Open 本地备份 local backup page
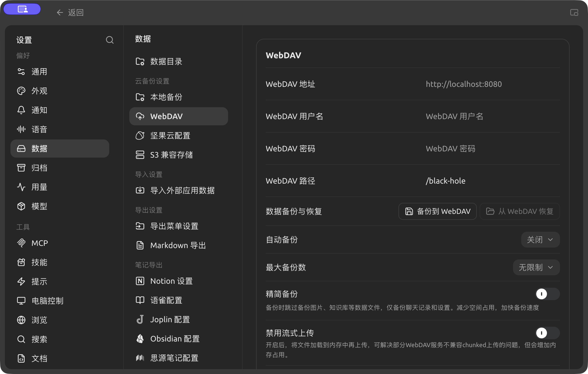This screenshot has width=588, height=374. pyautogui.click(x=179, y=97)
